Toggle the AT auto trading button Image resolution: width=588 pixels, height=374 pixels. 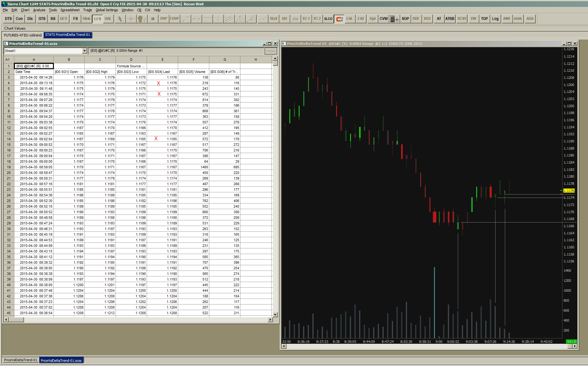(x=439, y=19)
